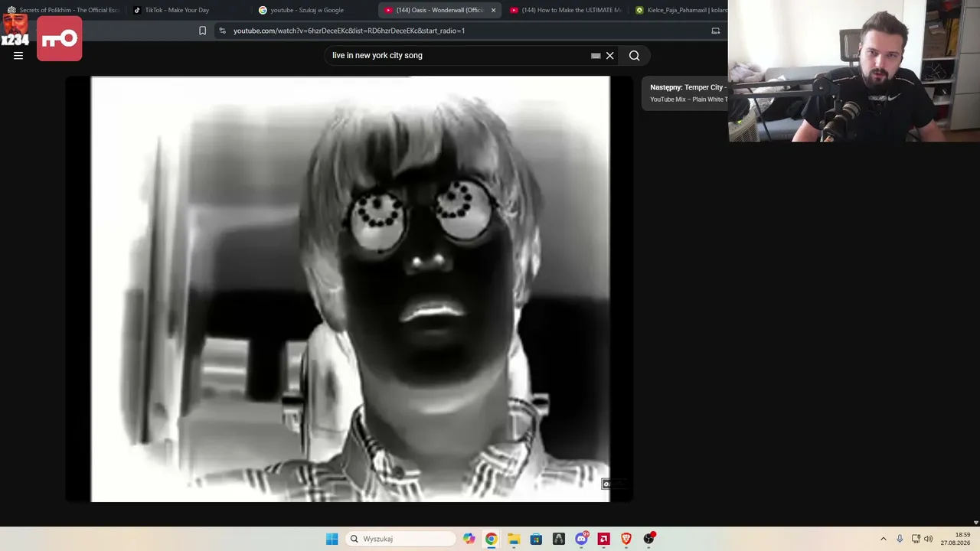Close the Oasis - Wonderwall tab

point(493,10)
